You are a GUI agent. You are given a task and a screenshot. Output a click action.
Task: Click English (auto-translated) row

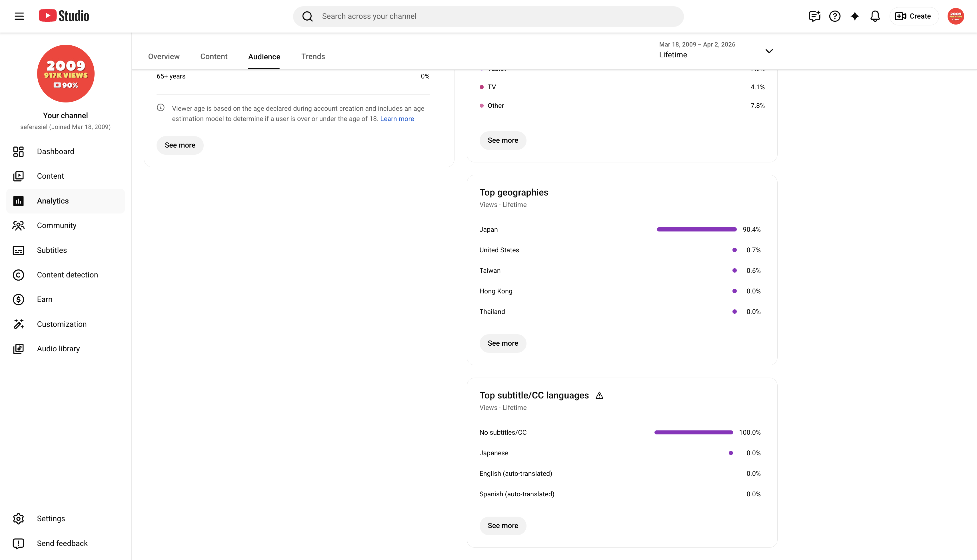pyautogui.click(x=620, y=474)
